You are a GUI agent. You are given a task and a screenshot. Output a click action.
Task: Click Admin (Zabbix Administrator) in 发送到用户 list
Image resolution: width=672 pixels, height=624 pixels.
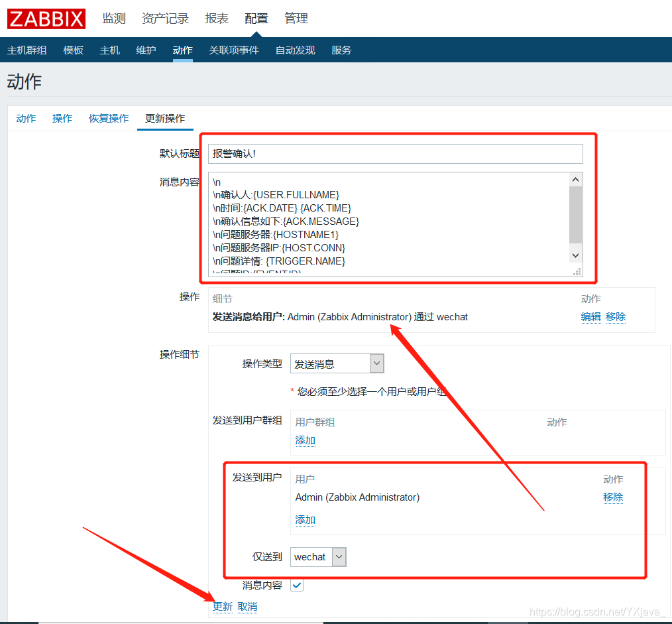tap(357, 497)
